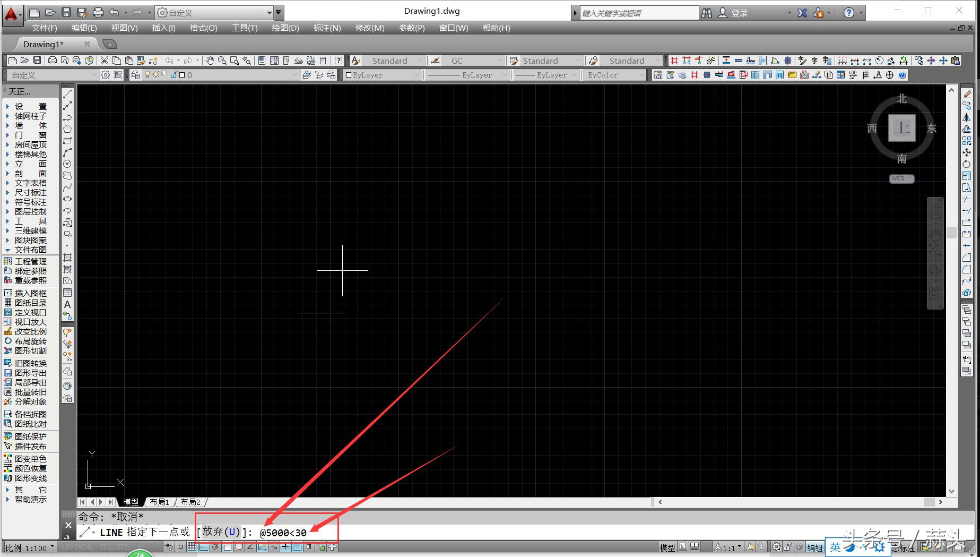Viewport: 980px width, 557px height.
Task: Select the Spline draw tool
Action: point(67,187)
